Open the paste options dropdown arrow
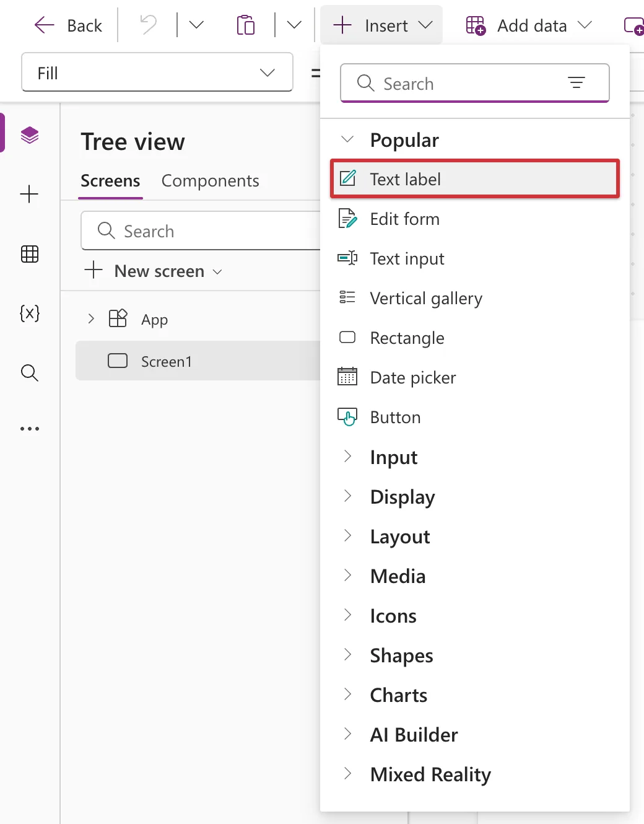644x824 pixels. (294, 25)
